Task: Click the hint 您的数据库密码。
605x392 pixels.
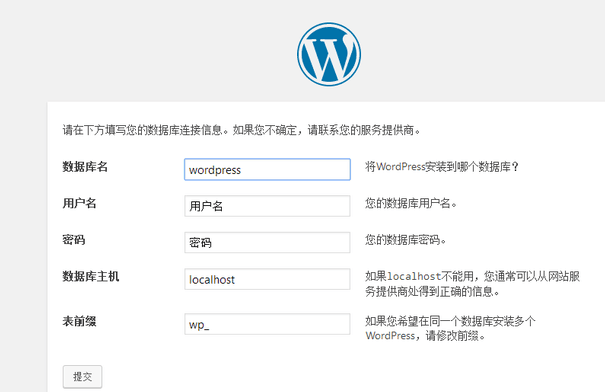Action: click(406, 240)
